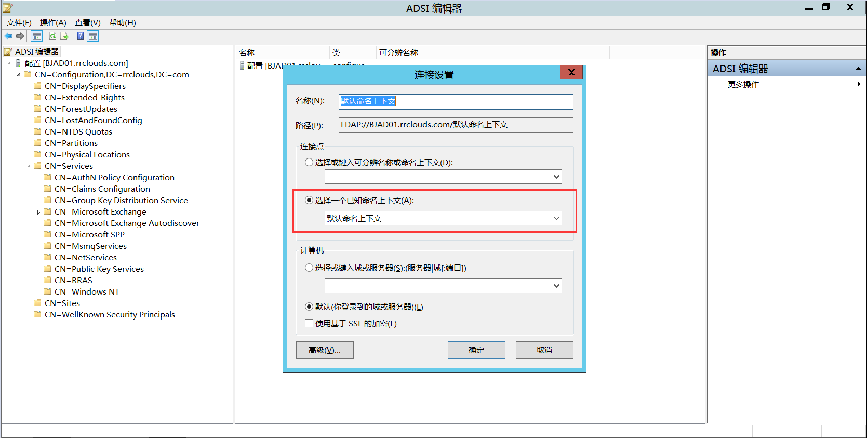Toggle the console tree pane icon
This screenshot has height=438, width=868.
click(36, 36)
